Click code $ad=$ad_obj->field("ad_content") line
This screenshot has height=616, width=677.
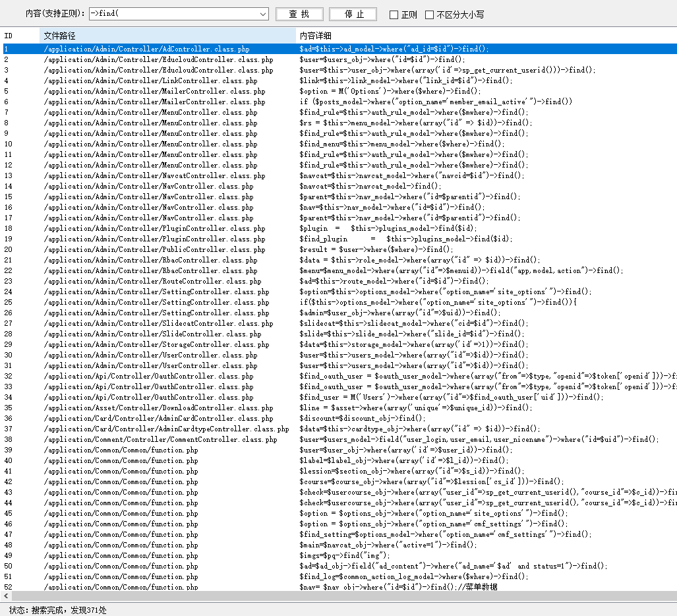[x=453, y=567]
